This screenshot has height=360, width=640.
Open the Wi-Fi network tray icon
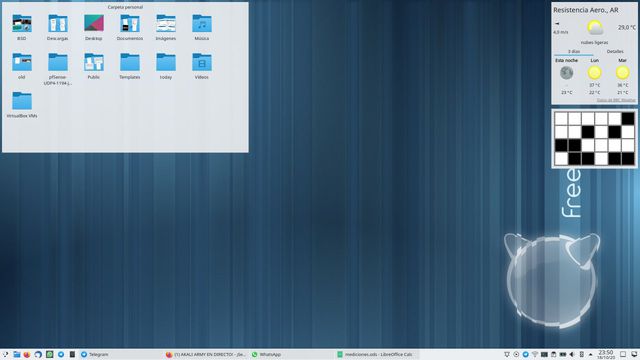tap(535, 354)
